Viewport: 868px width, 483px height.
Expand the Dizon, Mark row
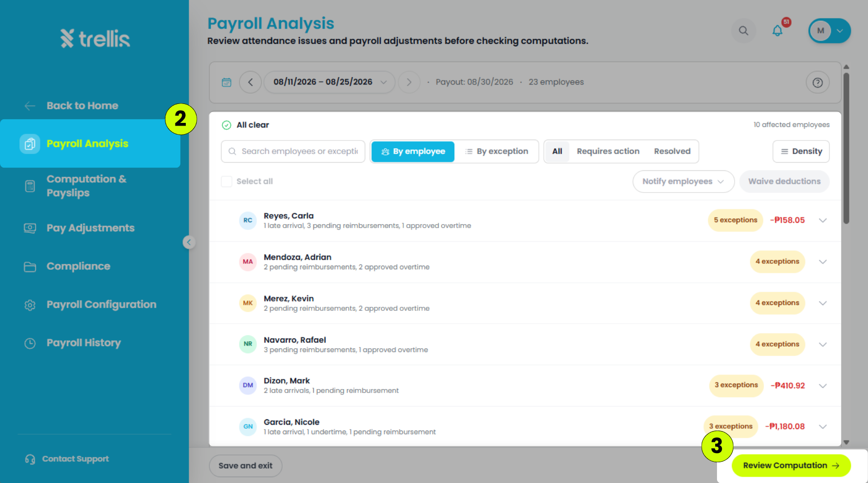click(x=823, y=386)
